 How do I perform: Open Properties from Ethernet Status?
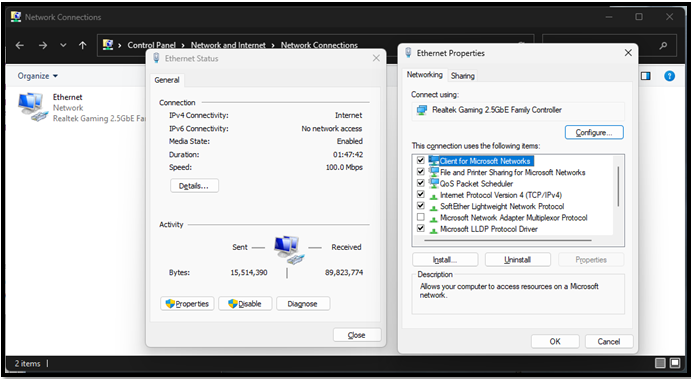tap(187, 304)
